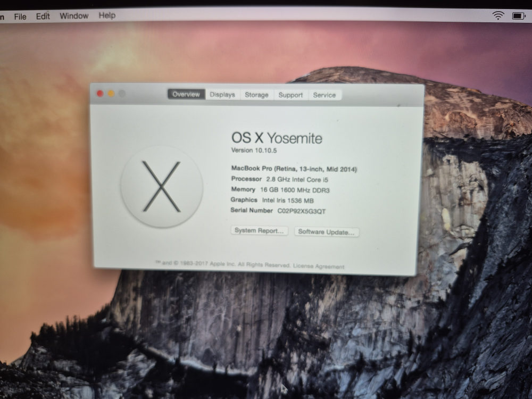Viewport: 532px width, 399px height.
Task: Check the battery status icon
Action: click(x=518, y=16)
